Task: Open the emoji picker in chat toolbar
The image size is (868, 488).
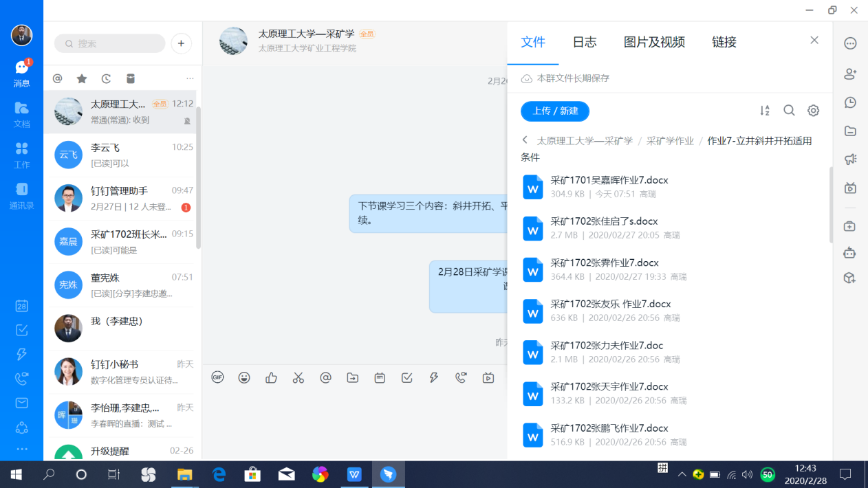Action: (x=244, y=377)
